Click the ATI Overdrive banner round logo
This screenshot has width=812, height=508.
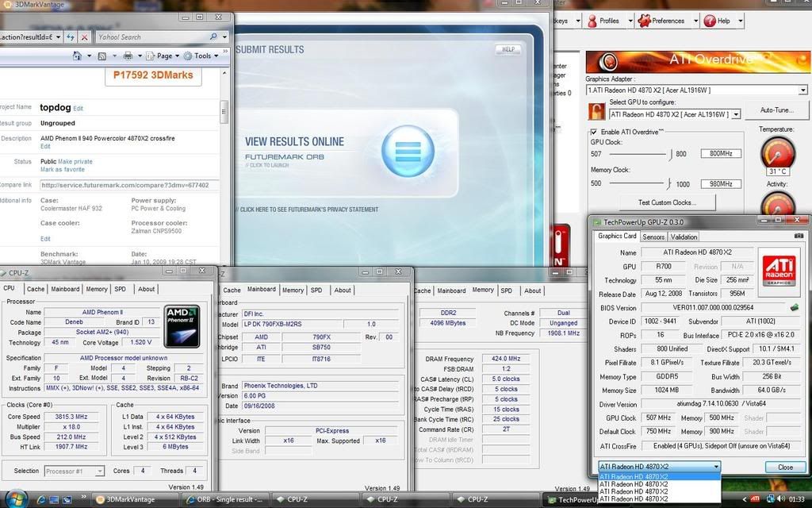coord(607,62)
